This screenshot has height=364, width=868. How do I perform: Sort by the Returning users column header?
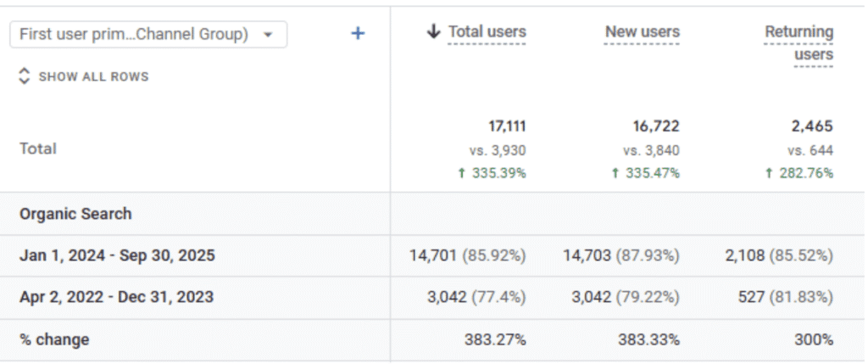point(798,43)
